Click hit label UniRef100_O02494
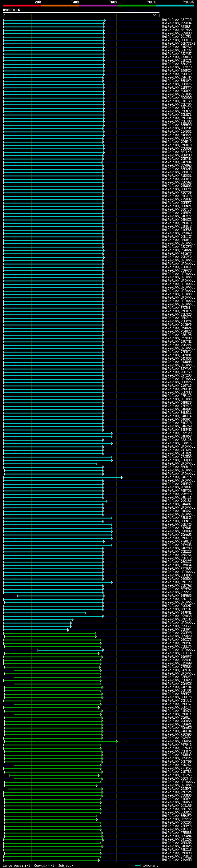The image size is (197, 868). [177, 738]
